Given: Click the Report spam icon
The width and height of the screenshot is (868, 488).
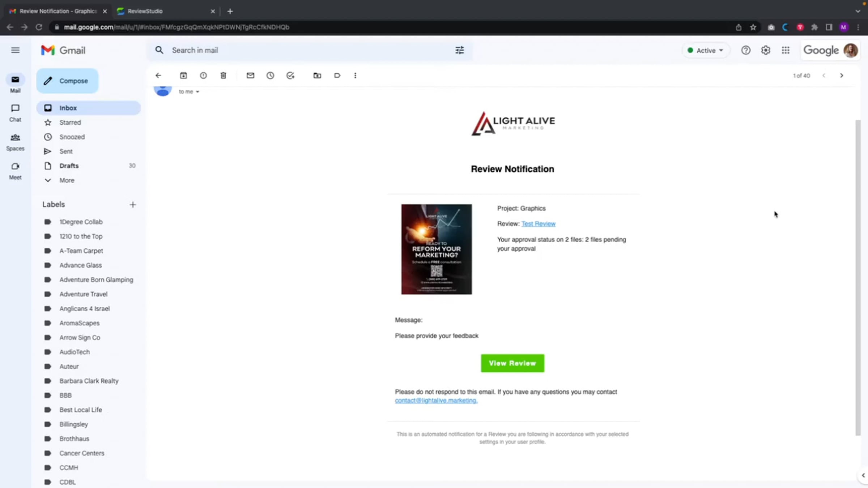Looking at the screenshot, I should pyautogui.click(x=203, y=76).
